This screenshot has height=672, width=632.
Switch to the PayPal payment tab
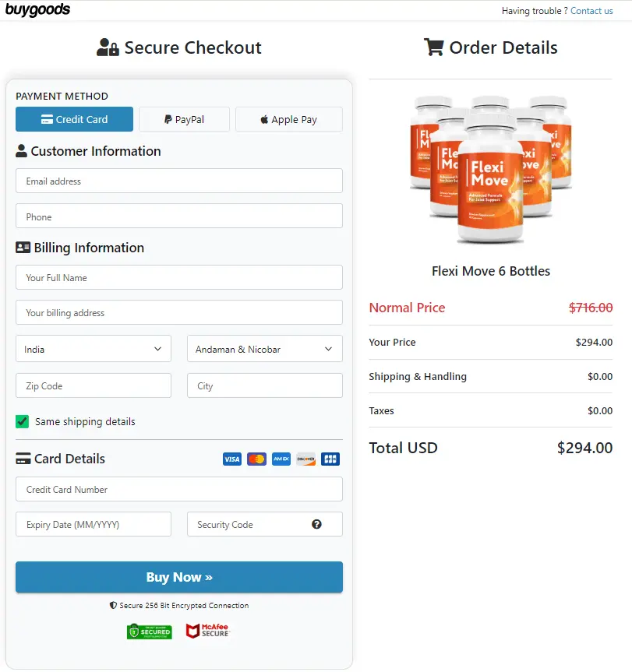point(184,119)
